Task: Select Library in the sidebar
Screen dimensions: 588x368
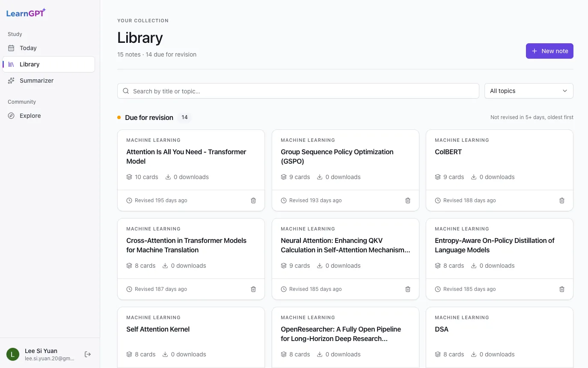Action: tap(48, 64)
